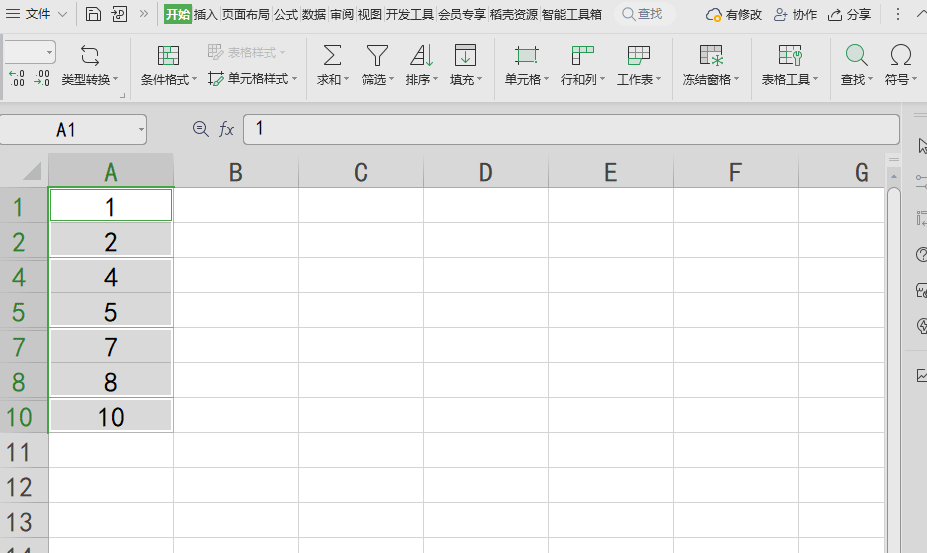Screen dimensions: 927x553
Task: Click the 查找 search box in the tab bar
Action: coord(644,14)
